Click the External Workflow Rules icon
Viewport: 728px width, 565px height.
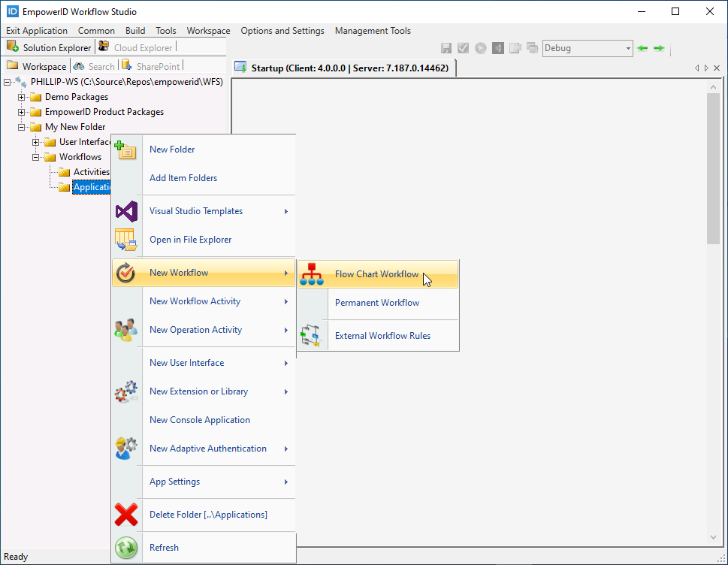[313, 334]
